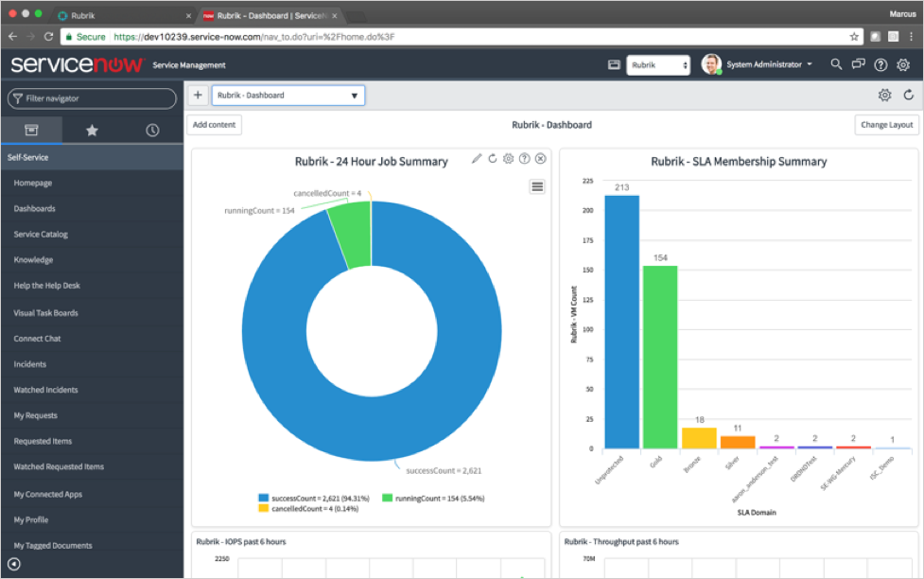Toggle runningCount legend green swatch
This screenshot has height=579, width=924.
pyautogui.click(x=387, y=499)
